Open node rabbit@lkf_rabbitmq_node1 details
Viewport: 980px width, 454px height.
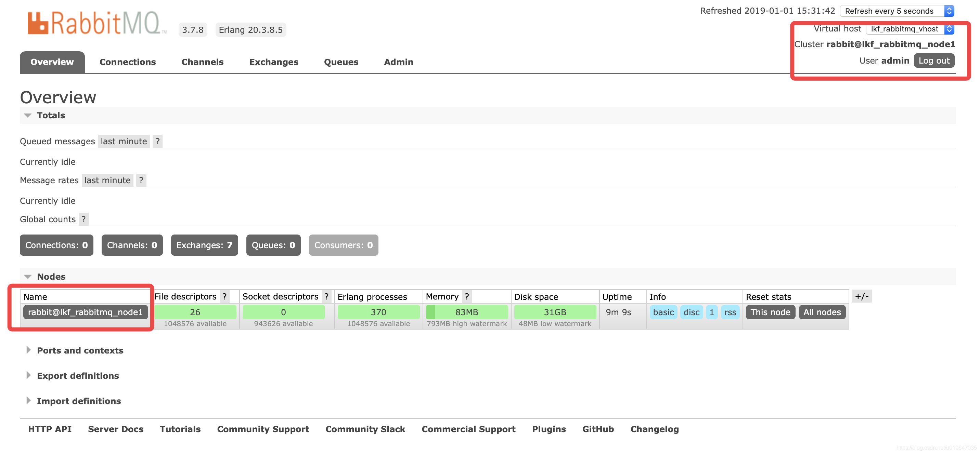tap(85, 312)
